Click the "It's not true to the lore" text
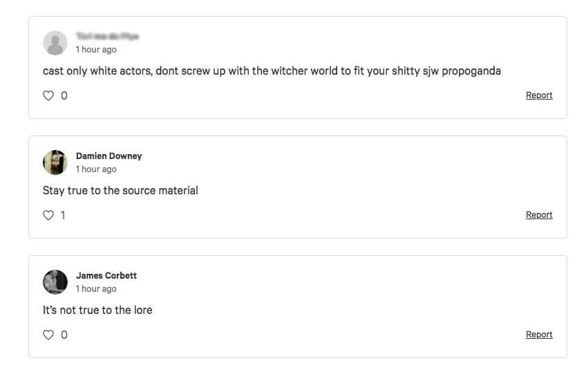 (97, 310)
